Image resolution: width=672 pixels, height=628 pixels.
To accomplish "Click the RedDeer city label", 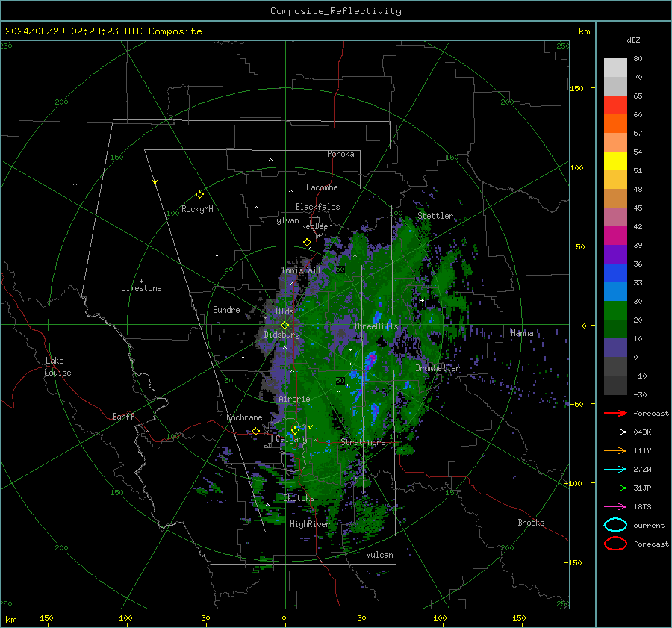I will pyautogui.click(x=317, y=226).
